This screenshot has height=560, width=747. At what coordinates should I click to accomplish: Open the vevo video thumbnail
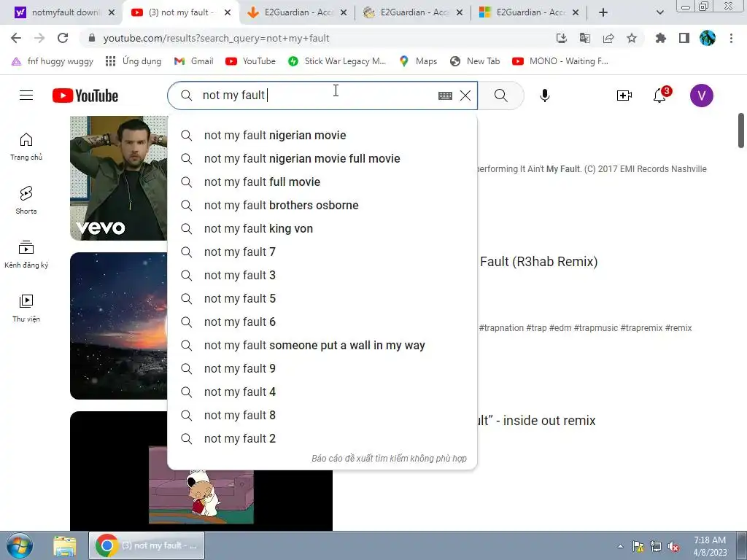[119, 178]
